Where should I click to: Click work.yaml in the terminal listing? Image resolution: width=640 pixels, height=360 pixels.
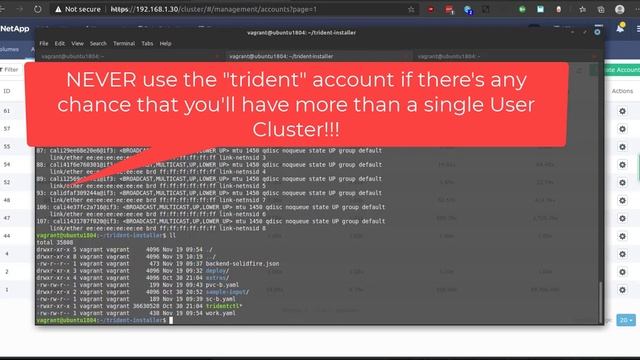[x=221, y=313]
